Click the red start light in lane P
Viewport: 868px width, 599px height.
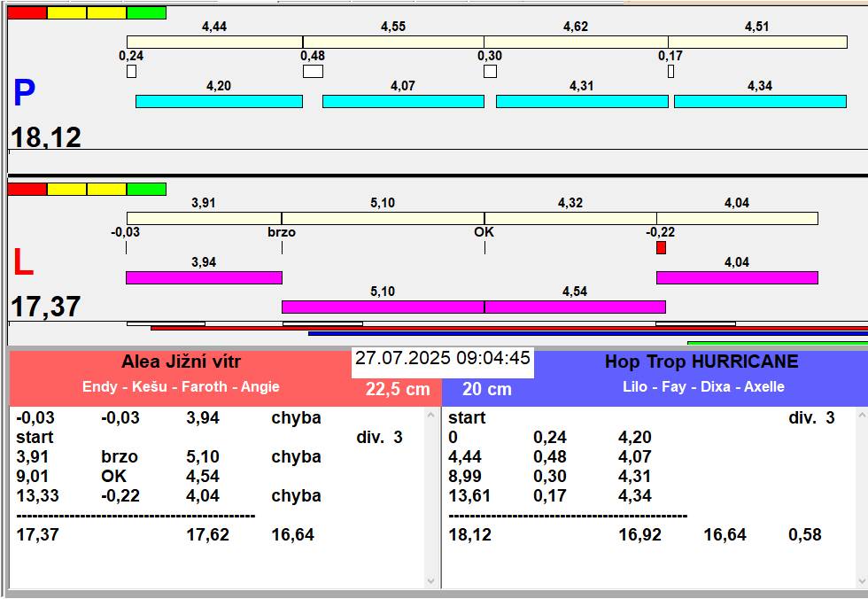point(27,12)
